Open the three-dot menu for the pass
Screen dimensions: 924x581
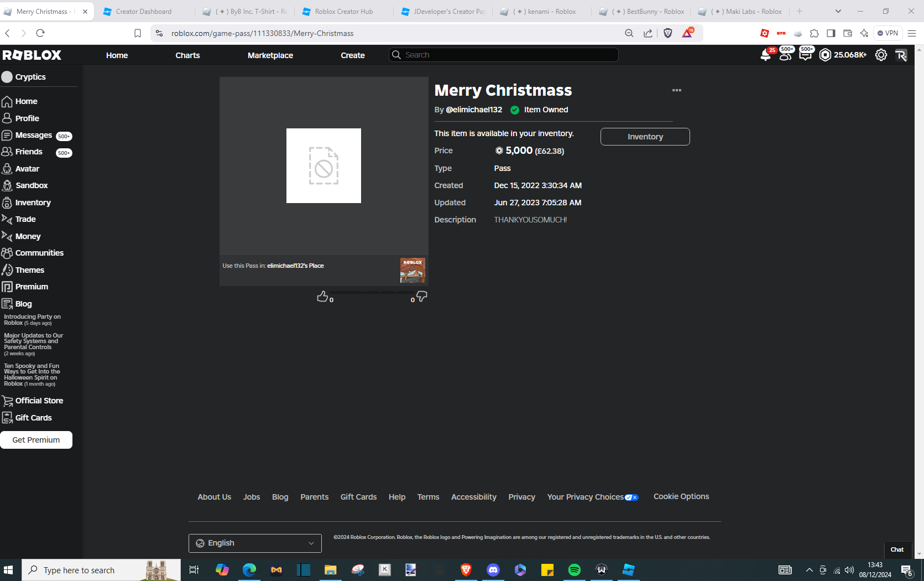point(677,90)
